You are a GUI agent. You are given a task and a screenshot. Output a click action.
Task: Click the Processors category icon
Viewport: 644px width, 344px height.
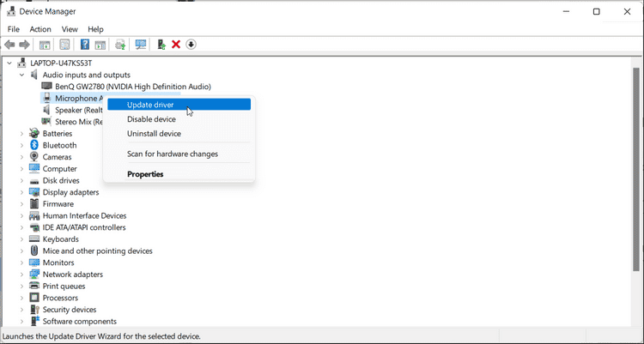(x=34, y=298)
